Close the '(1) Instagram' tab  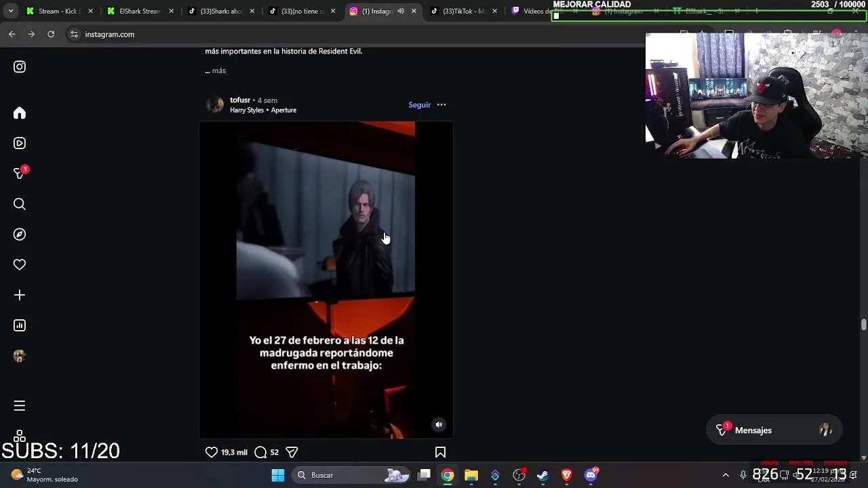point(414,11)
